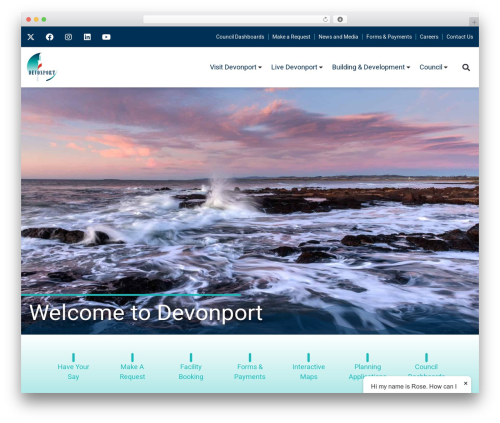Select the Have Your Say quick link
The height and width of the screenshot is (423, 500).
click(x=73, y=367)
